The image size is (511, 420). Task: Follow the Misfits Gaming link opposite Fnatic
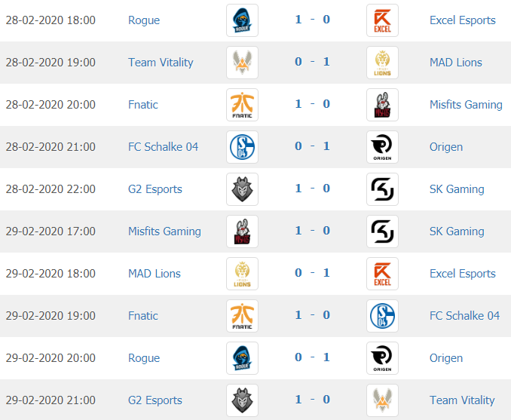coord(466,105)
